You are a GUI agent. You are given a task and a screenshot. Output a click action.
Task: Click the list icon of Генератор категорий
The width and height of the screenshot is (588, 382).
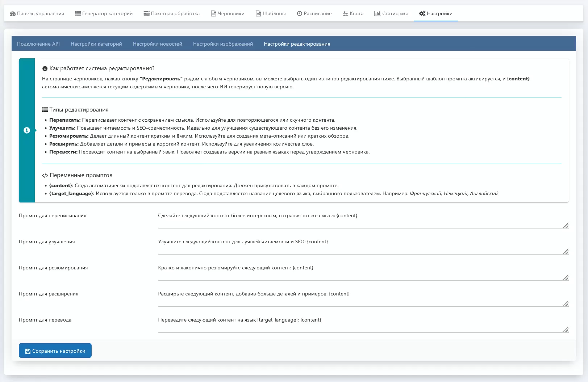pos(78,14)
